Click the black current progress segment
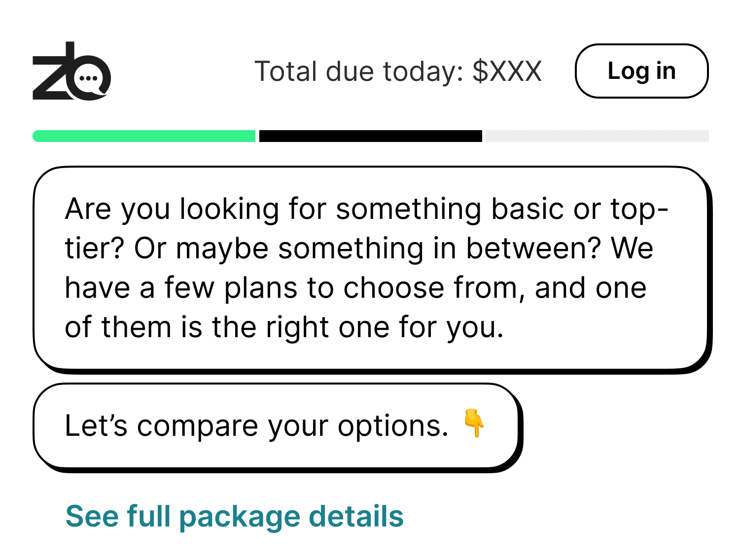 click(370, 136)
